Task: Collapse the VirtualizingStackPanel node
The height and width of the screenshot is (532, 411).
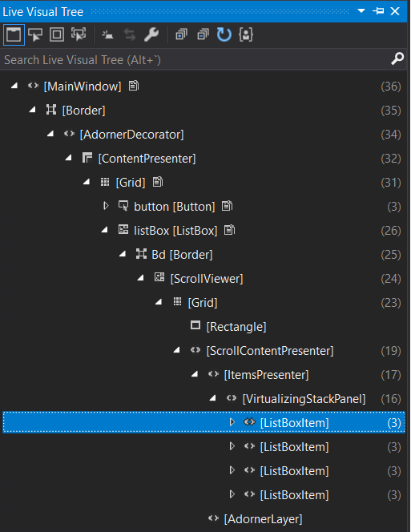Action: click(213, 398)
